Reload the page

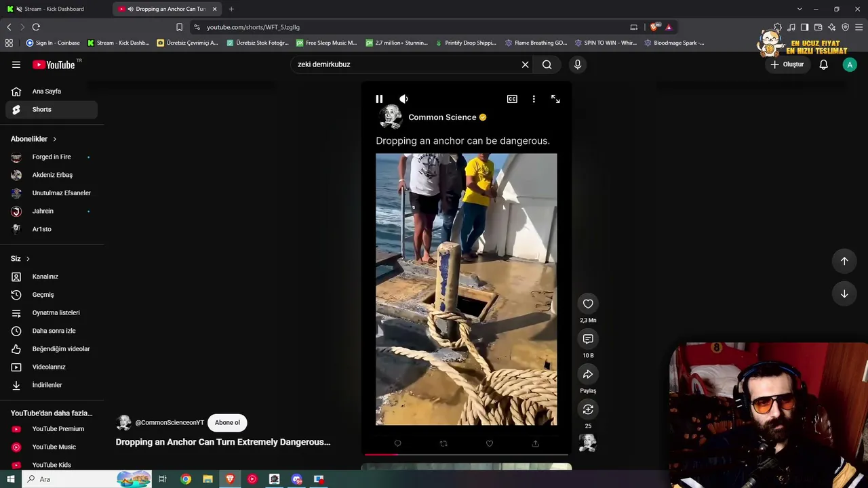(36, 27)
